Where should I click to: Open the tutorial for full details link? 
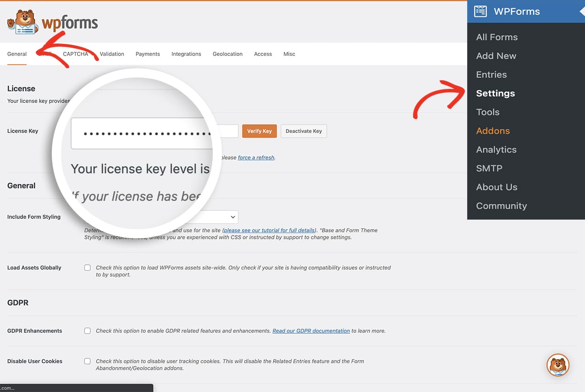tap(269, 230)
